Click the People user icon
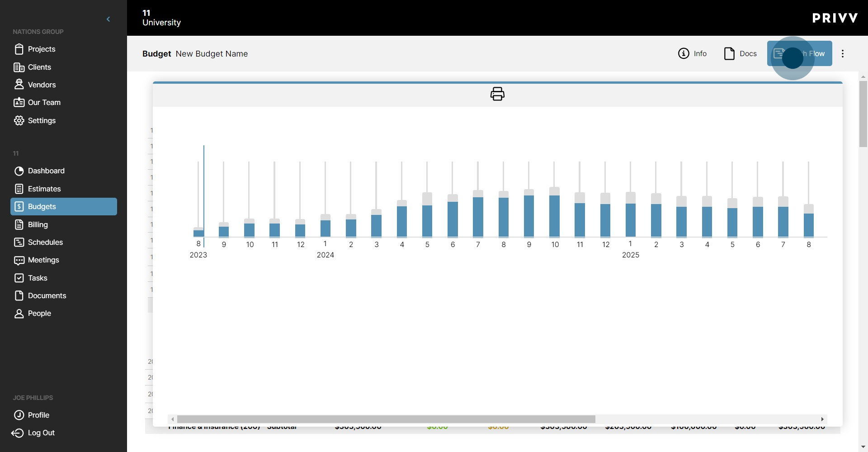 tap(19, 314)
